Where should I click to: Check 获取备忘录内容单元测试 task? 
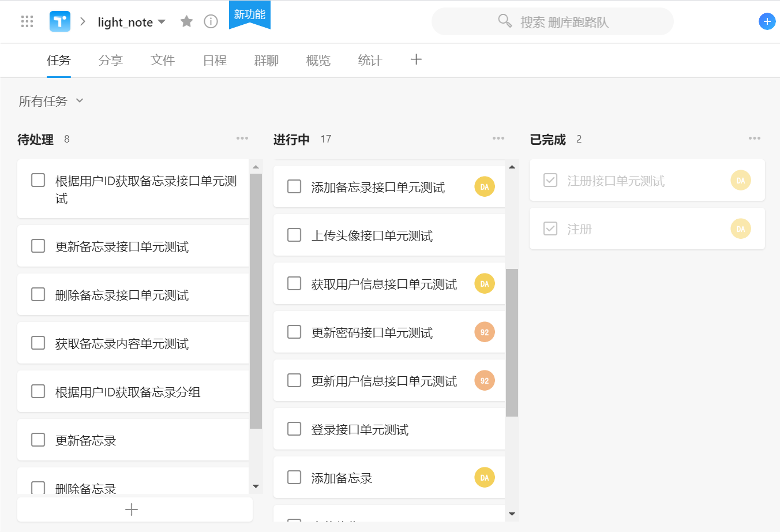pos(38,343)
